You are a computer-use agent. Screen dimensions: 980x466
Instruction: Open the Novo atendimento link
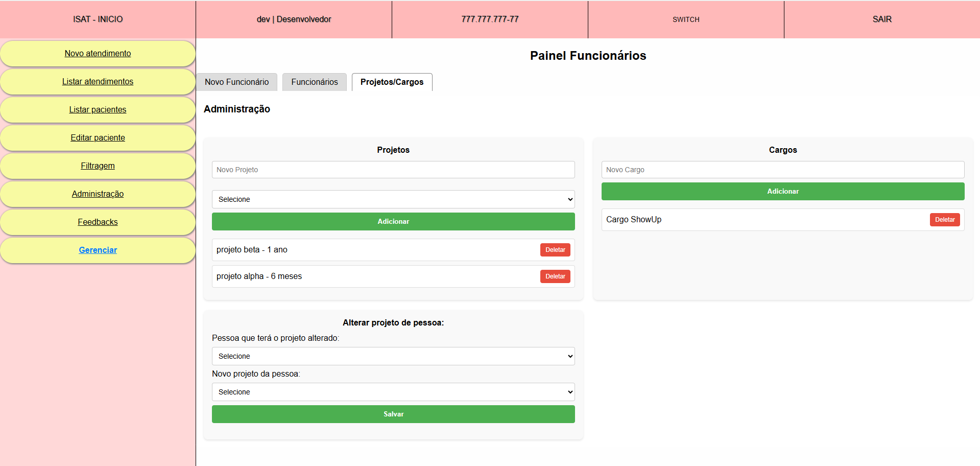(x=98, y=54)
